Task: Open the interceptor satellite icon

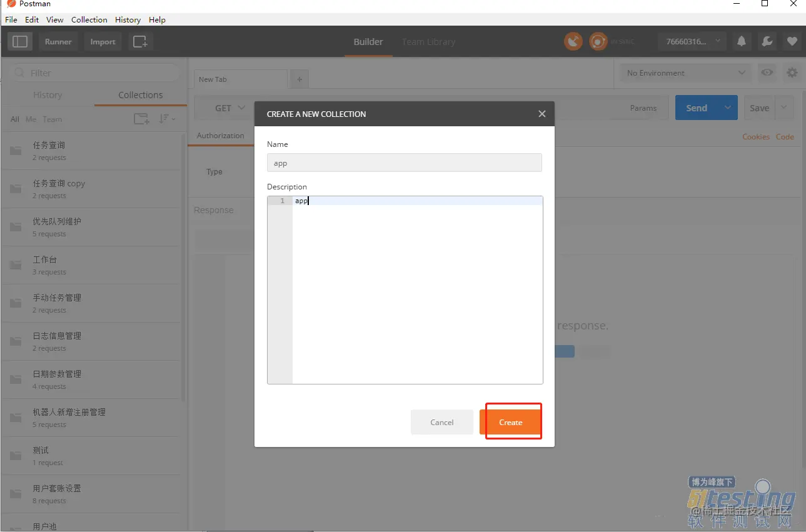Action: coord(573,41)
